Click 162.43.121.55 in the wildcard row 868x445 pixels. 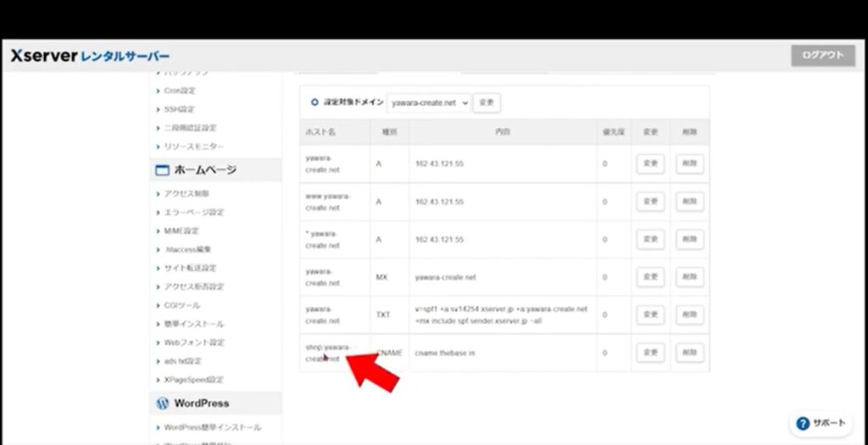coord(440,240)
